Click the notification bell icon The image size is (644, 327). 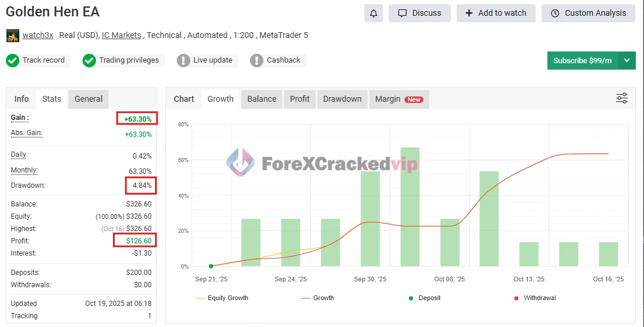373,13
